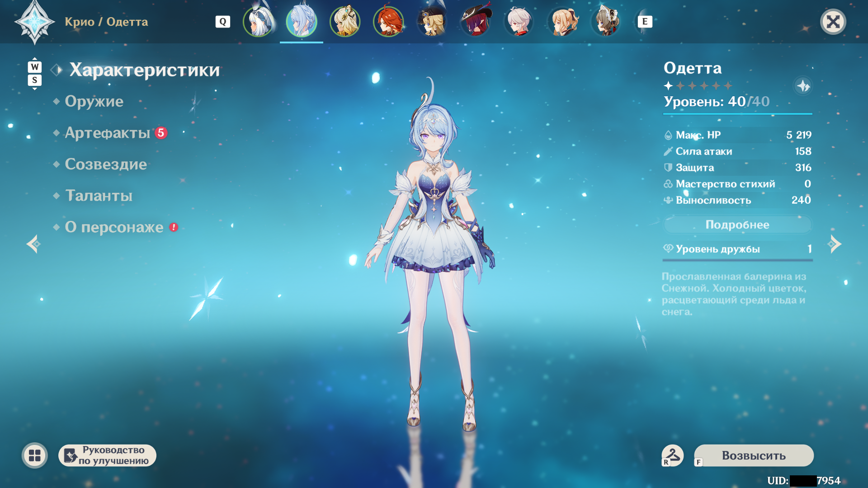868x488 pixels.
Task: Click the Сила атаки stat row
Action: 737,151
